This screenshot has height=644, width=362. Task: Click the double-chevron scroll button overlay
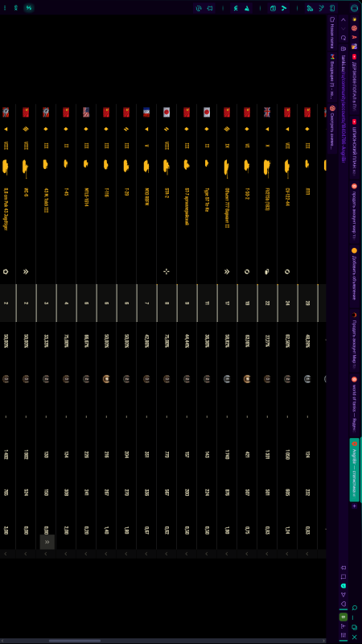[x=47, y=542]
